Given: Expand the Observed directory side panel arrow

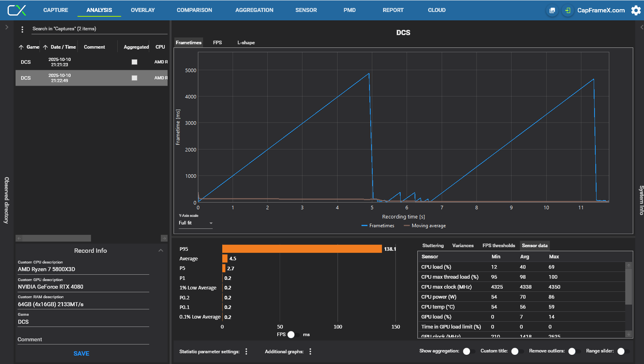Looking at the screenshot, I should (x=6, y=27).
